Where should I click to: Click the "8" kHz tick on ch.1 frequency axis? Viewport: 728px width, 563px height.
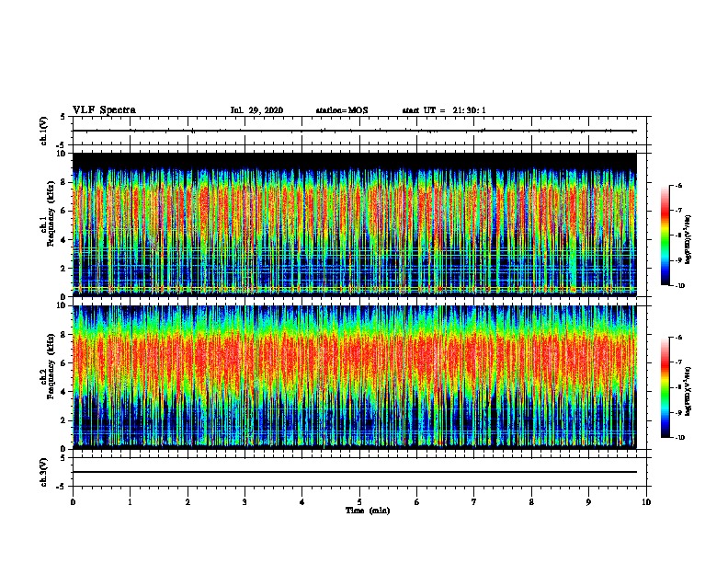(64, 182)
